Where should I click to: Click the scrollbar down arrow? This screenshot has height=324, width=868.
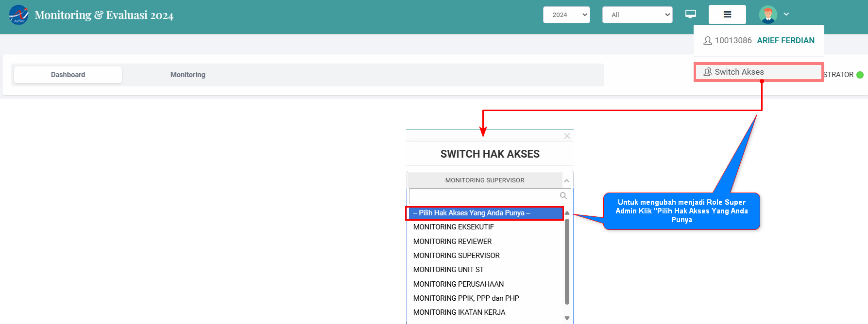coord(567,318)
